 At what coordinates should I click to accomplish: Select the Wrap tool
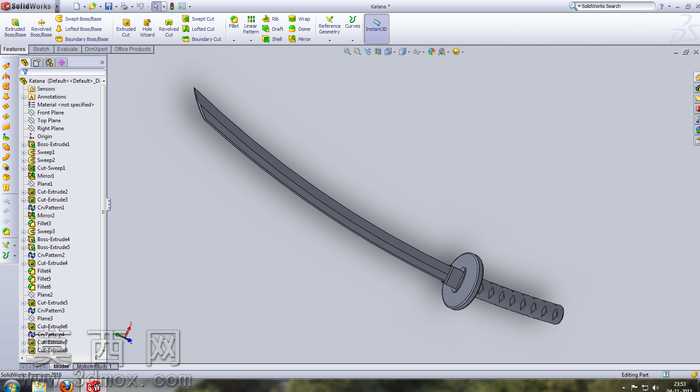pos(299,19)
